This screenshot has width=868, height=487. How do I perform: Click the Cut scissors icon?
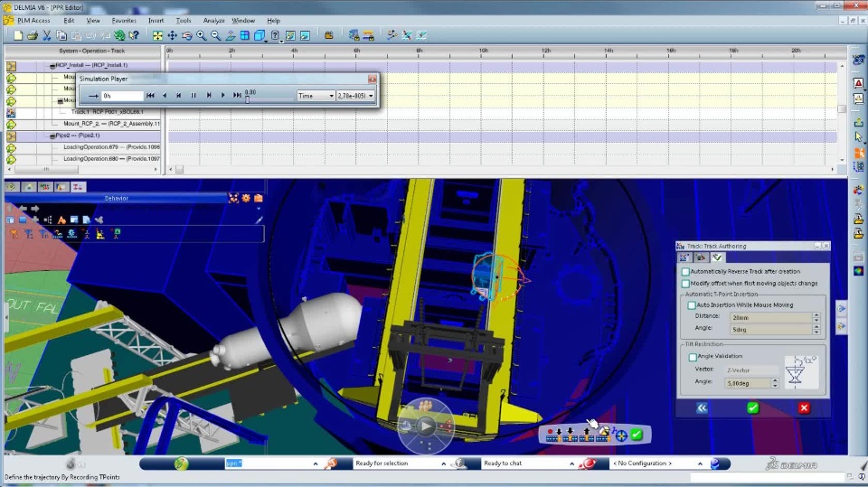pyautogui.click(x=47, y=35)
